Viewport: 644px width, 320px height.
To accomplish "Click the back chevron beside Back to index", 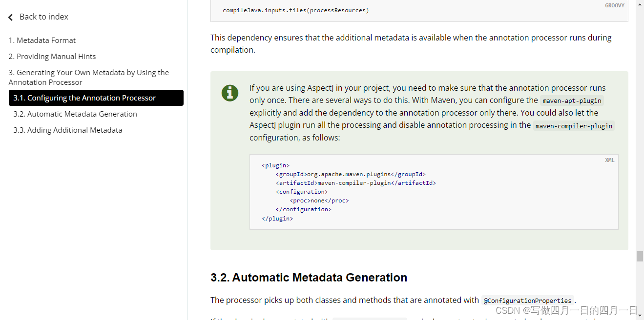I will pos(11,18).
